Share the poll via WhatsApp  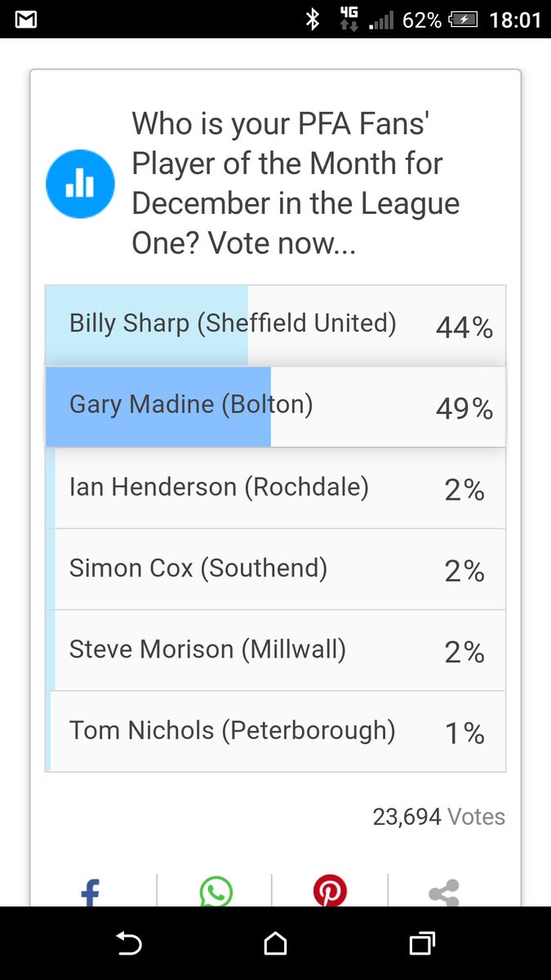coord(216,892)
